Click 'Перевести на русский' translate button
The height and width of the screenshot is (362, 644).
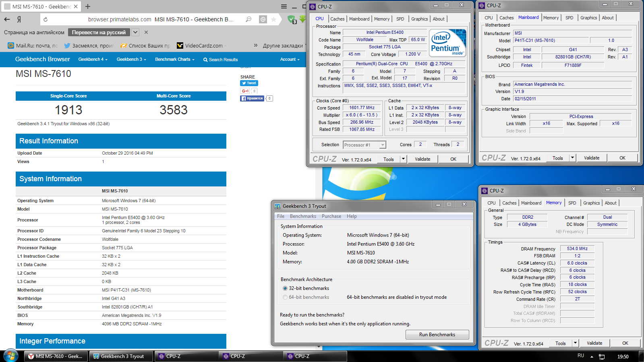(x=99, y=32)
